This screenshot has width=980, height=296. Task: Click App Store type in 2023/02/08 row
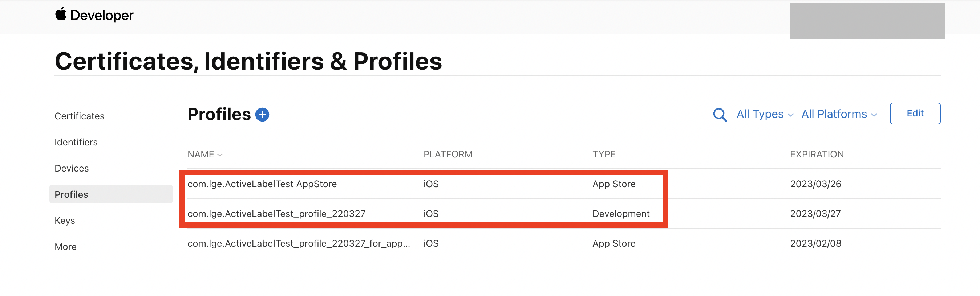613,243
